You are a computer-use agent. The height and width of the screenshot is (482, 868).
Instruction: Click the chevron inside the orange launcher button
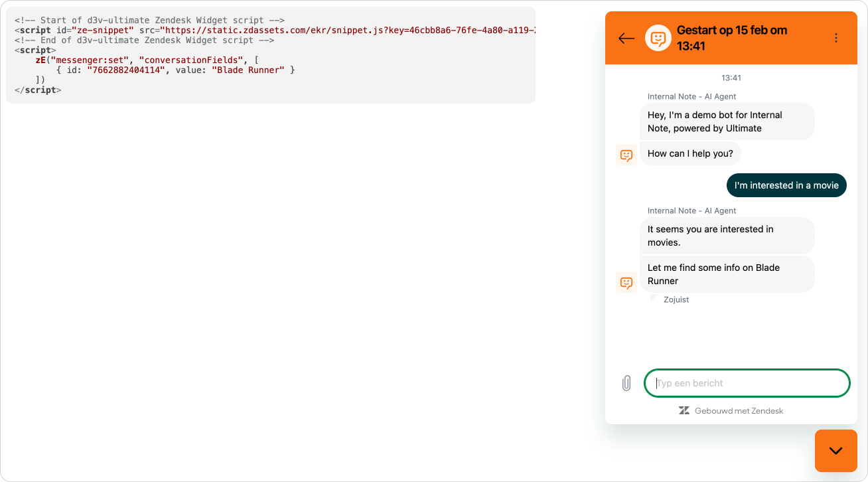click(x=835, y=451)
